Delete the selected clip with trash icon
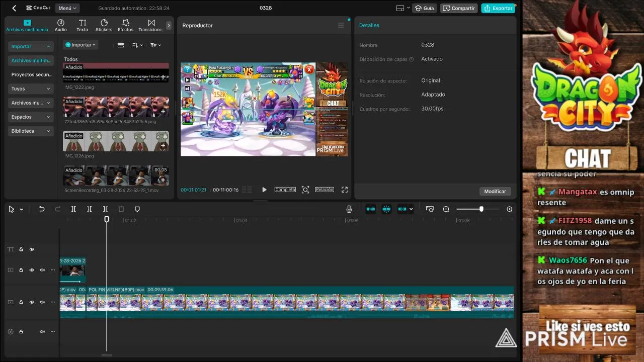This screenshot has width=644, height=362. tap(121, 209)
